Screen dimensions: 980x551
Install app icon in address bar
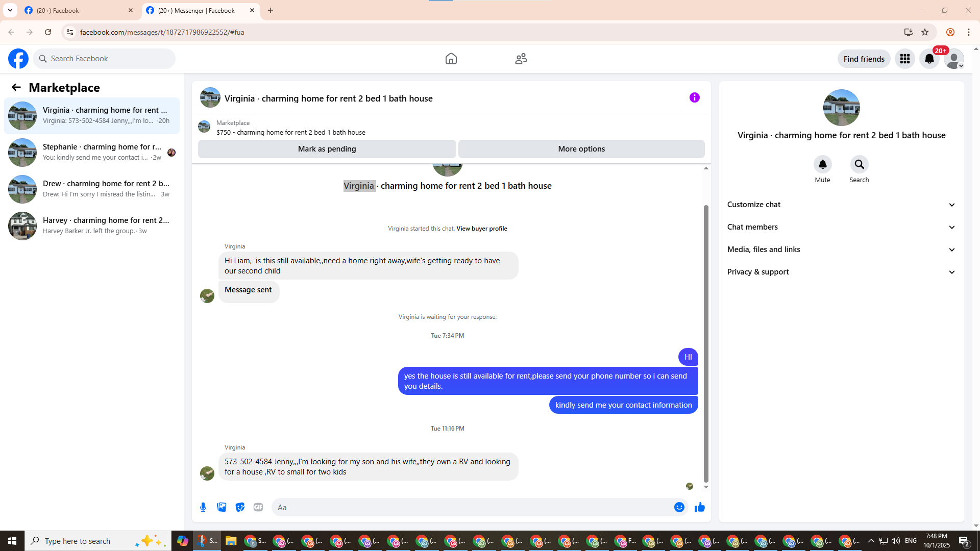pyautogui.click(x=908, y=32)
